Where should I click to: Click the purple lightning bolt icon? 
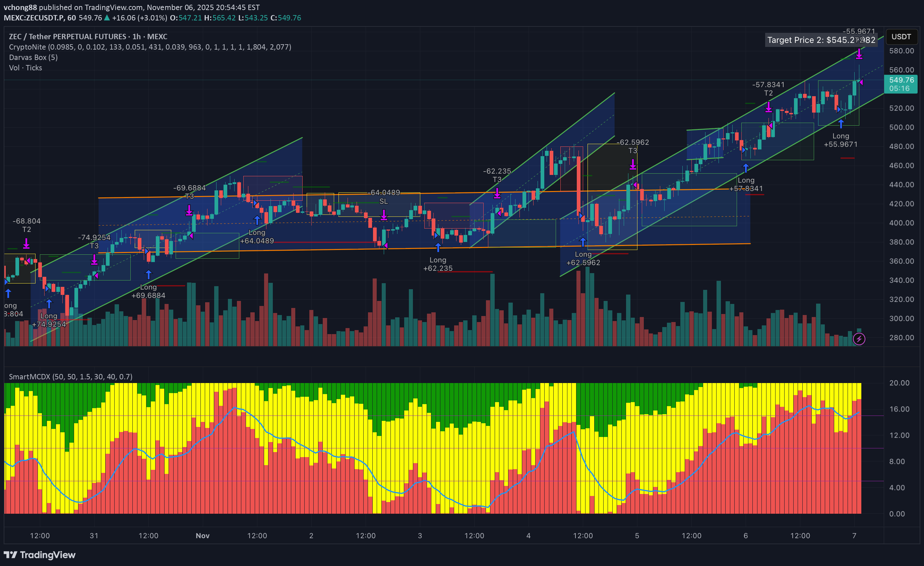point(859,339)
